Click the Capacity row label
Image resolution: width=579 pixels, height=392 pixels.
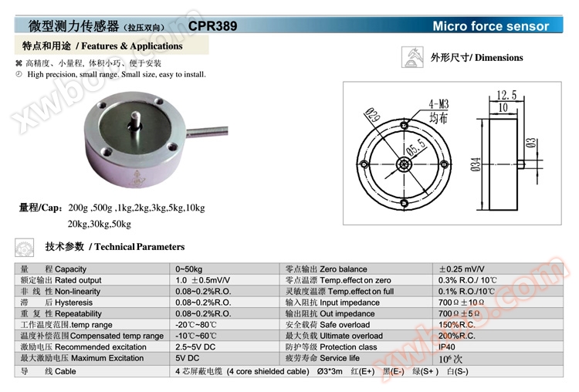(53, 269)
